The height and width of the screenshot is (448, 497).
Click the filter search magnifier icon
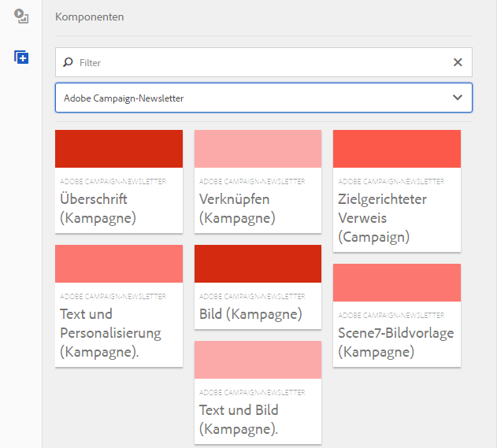click(x=68, y=62)
